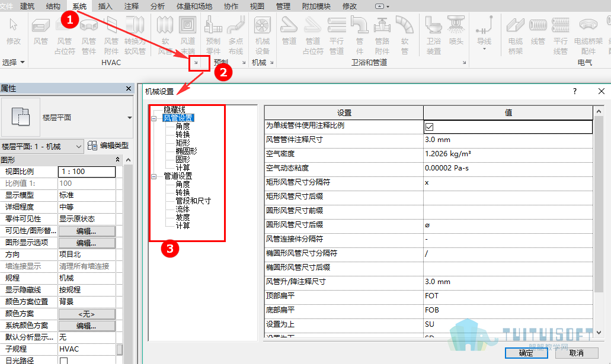Select the 多点布线 multi-point routing tool
The width and height of the screenshot is (611, 364).
tap(236, 36)
